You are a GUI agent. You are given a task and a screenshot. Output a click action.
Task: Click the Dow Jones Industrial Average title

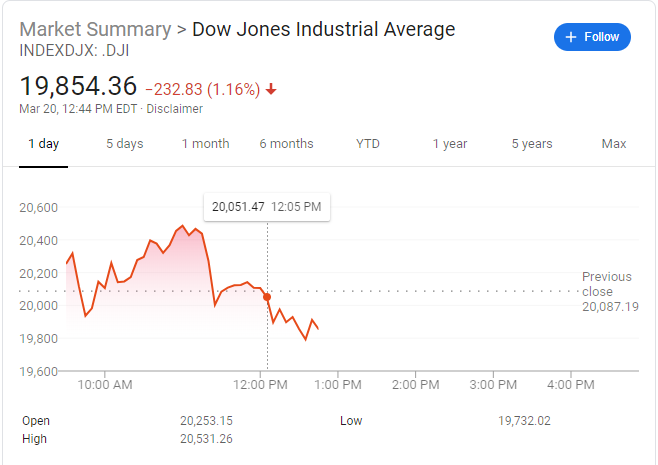(323, 29)
